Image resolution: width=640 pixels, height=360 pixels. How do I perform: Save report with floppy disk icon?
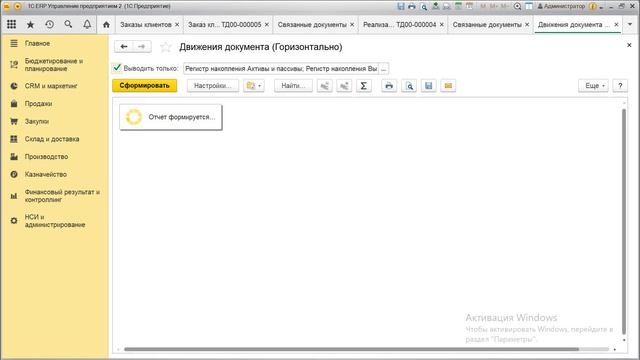429,86
